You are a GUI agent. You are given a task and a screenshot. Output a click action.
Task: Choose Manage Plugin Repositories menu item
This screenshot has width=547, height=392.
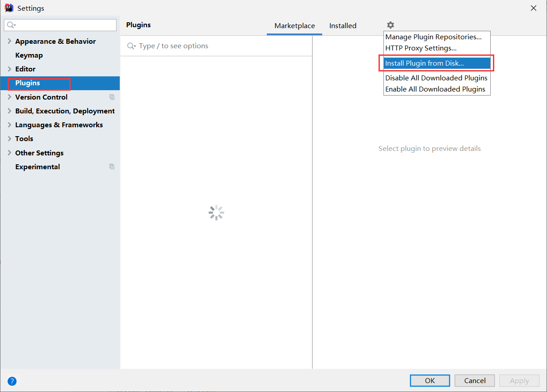click(437, 37)
